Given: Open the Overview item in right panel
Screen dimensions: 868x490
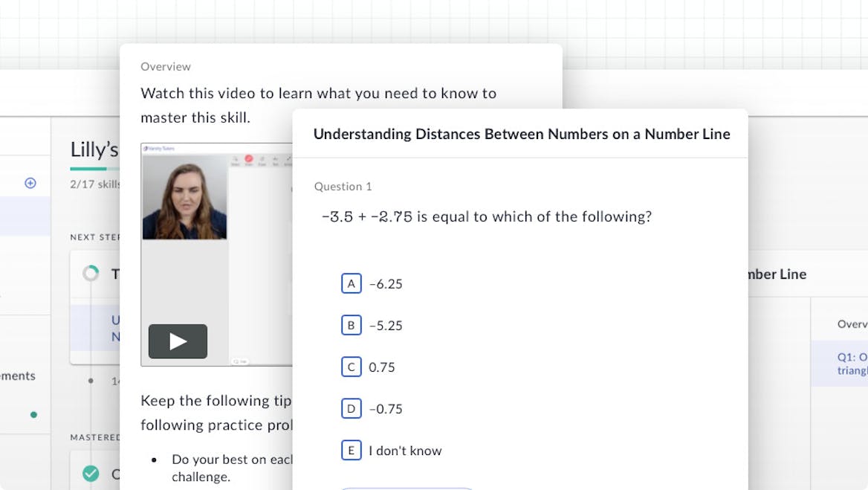Looking at the screenshot, I should click(x=852, y=324).
